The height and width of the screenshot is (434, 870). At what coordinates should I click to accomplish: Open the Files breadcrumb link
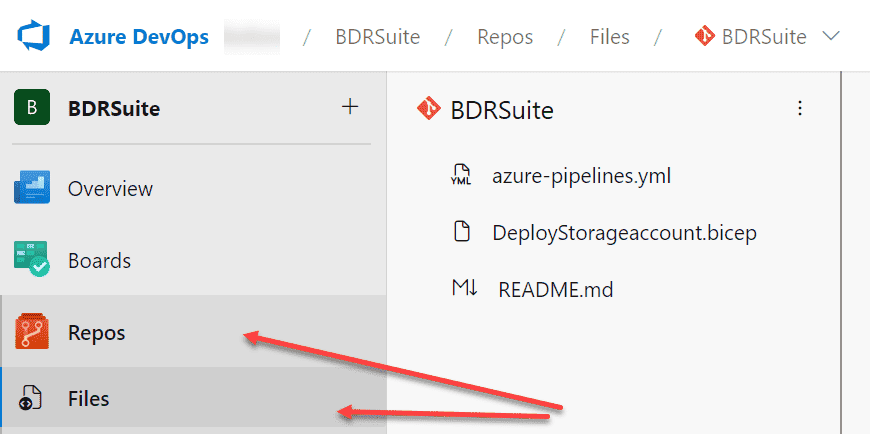click(x=609, y=37)
